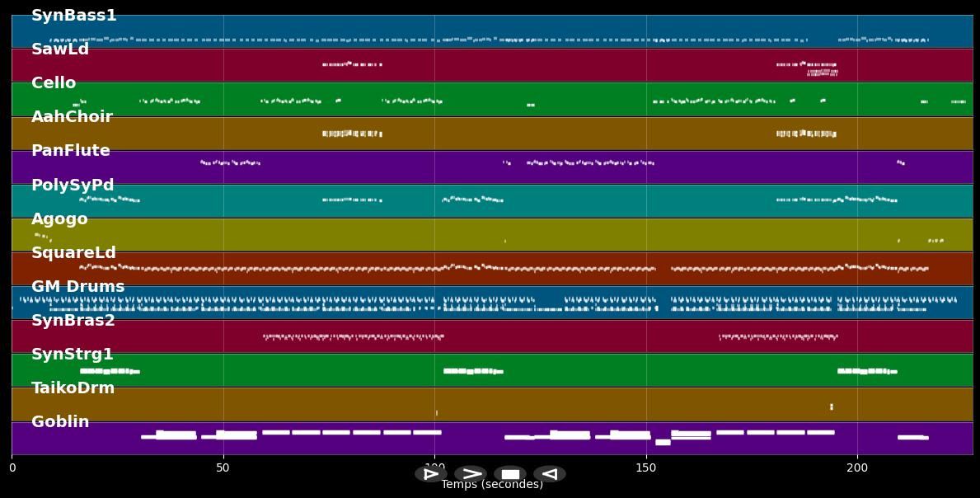Click the GM Drums track name

coord(78,287)
